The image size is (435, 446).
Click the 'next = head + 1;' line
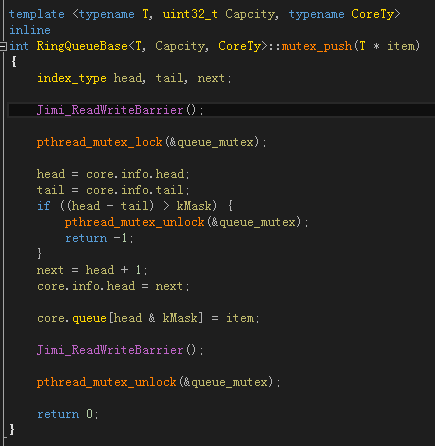pos(92,270)
